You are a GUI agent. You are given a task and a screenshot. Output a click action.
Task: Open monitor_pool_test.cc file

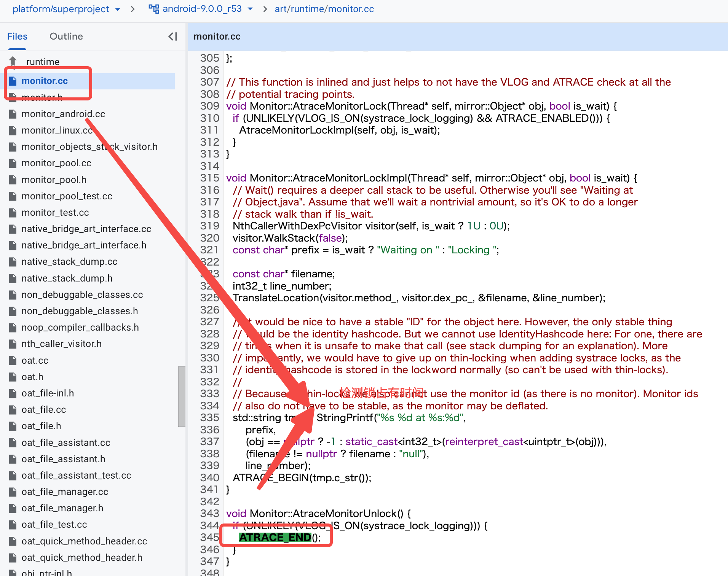coord(67,196)
